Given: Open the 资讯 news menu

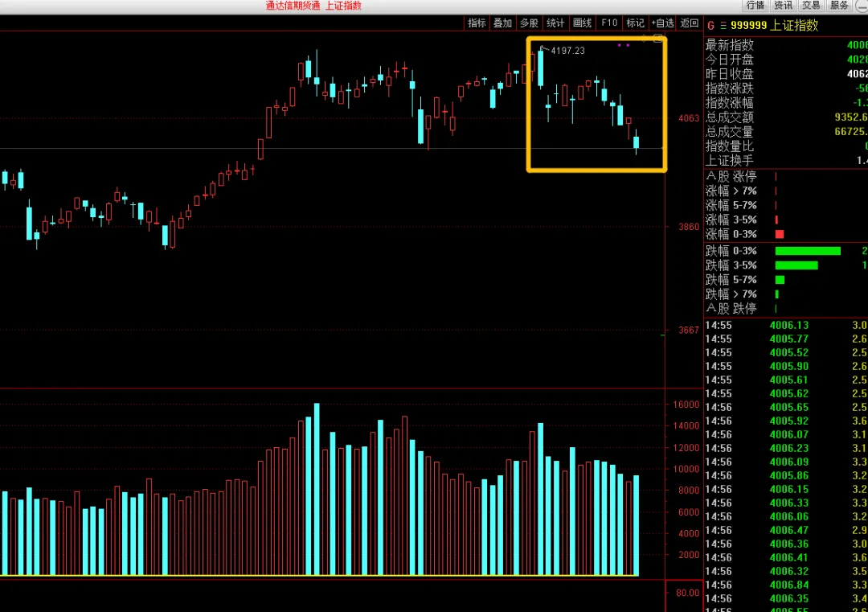Looking at the screenshot, I should 783,6.
